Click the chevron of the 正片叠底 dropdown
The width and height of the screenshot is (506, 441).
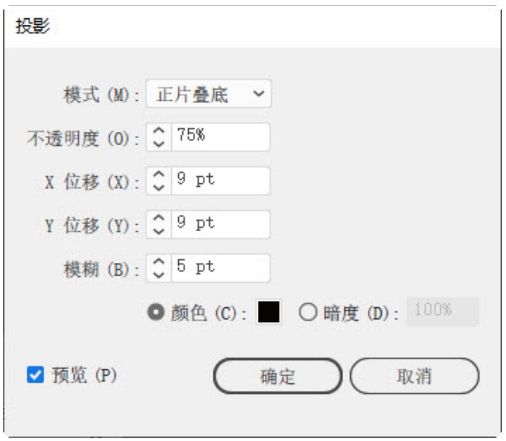[x=259, y=93]
